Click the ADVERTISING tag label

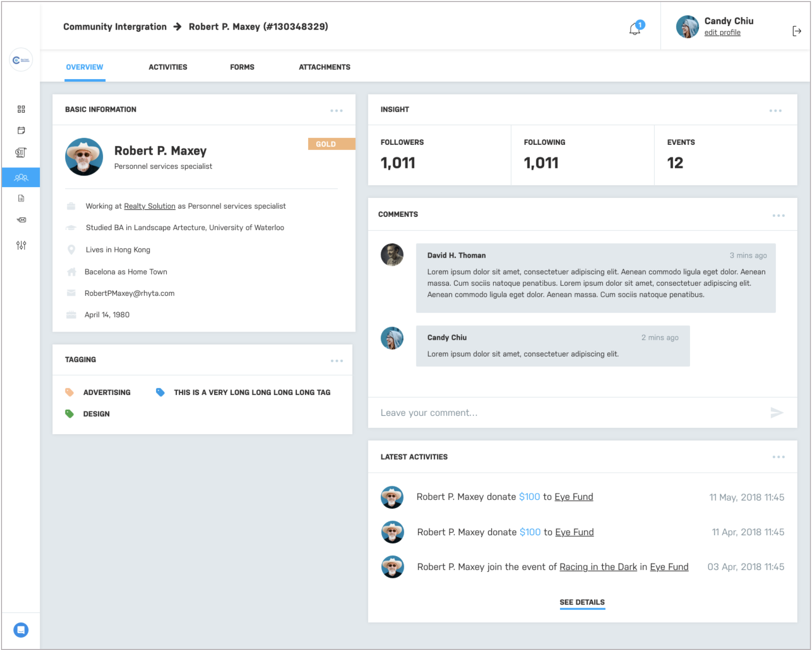(x=107, y=392)
